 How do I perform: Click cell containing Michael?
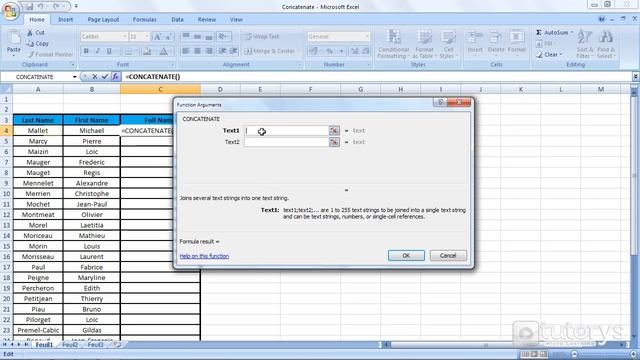(x=91, y=131)
